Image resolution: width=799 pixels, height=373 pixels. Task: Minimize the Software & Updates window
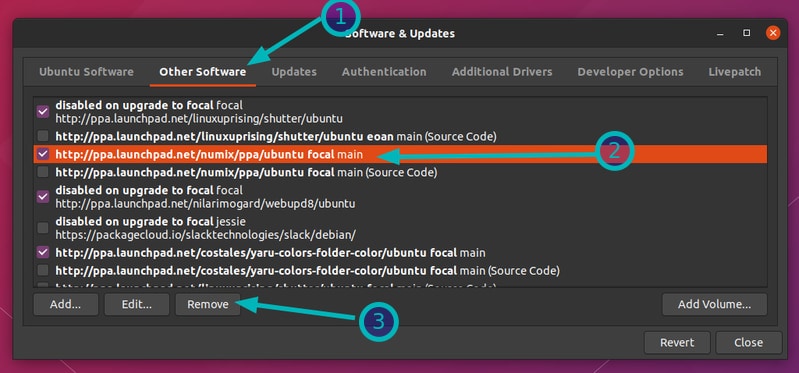click(721, 34)
